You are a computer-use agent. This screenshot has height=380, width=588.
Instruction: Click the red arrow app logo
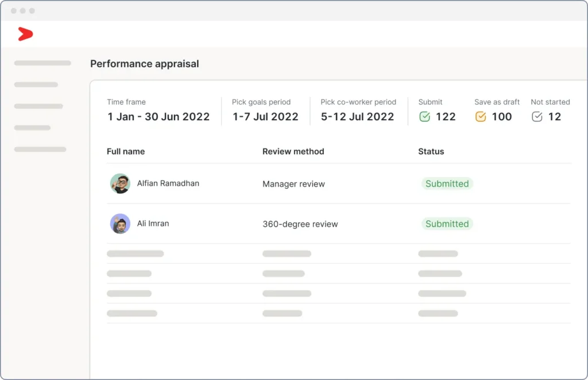pyautogui.click(x=25, y=34)
